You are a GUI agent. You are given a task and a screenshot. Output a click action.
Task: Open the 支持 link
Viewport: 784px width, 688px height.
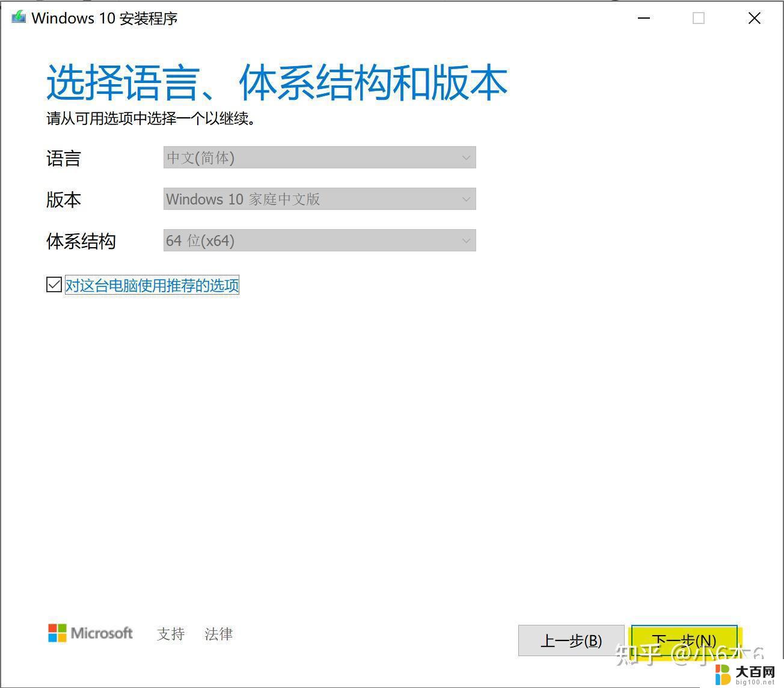click(171, 633)
